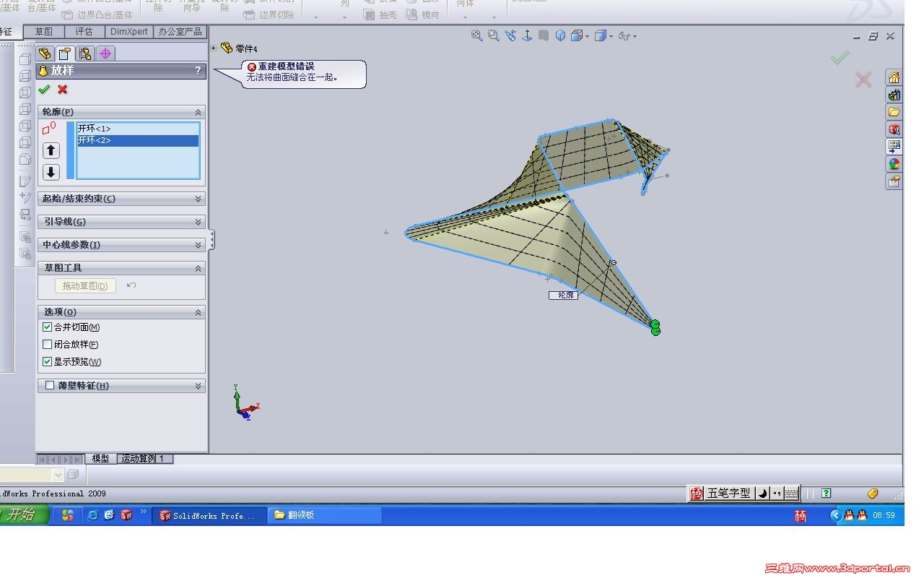Click the green loft connector handle
The height and width of the screenshot is (578, 924).
[x=655, y=328]
